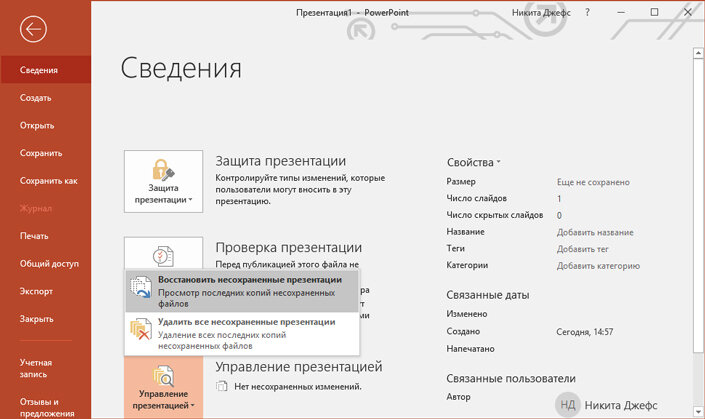The image size is (705, 419).
Task: Click the scrollbar down arrow
Action: (698, 411)
